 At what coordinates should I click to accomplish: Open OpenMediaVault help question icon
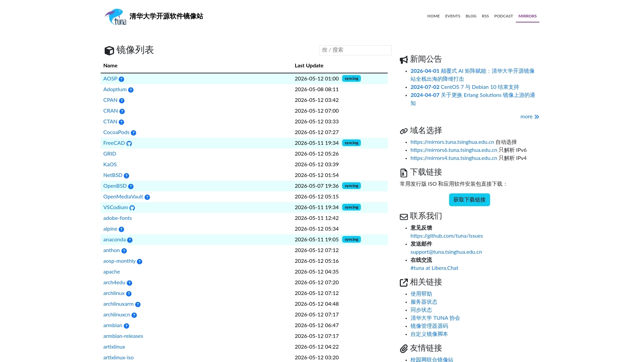(x=147, y=197)
